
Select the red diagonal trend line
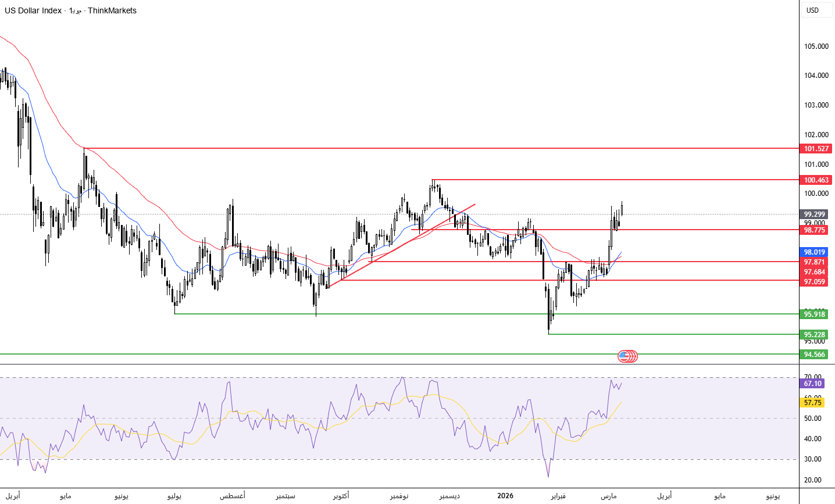tap(407, 241)
